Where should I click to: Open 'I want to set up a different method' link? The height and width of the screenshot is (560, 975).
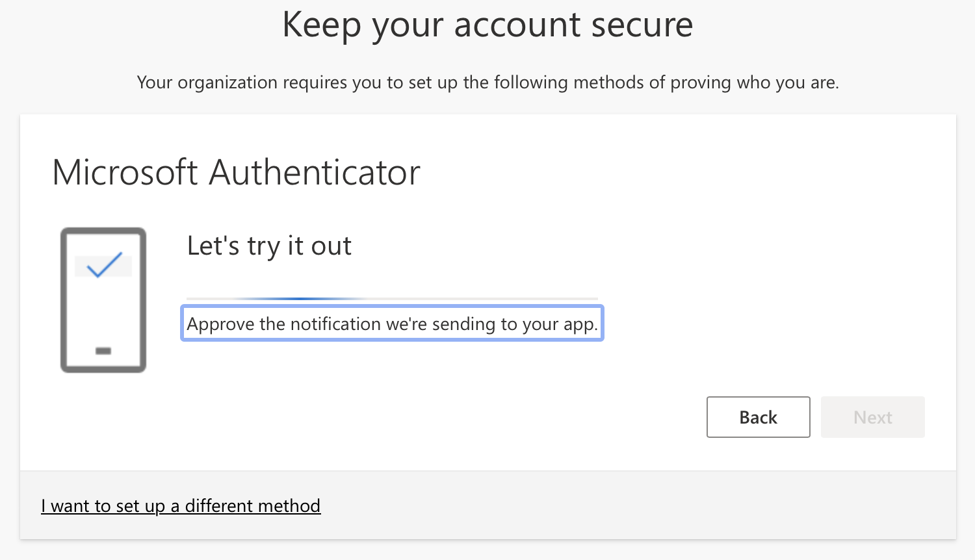[181, 506]
